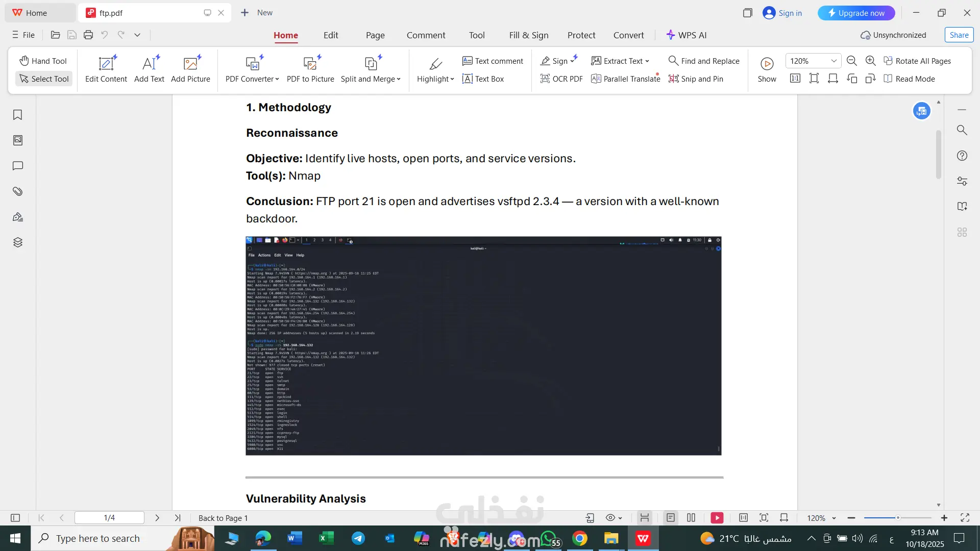Viewport: 980px width, 551px height.
Task: Click the Add Picture icon
Action: click(x=190, y=64)
